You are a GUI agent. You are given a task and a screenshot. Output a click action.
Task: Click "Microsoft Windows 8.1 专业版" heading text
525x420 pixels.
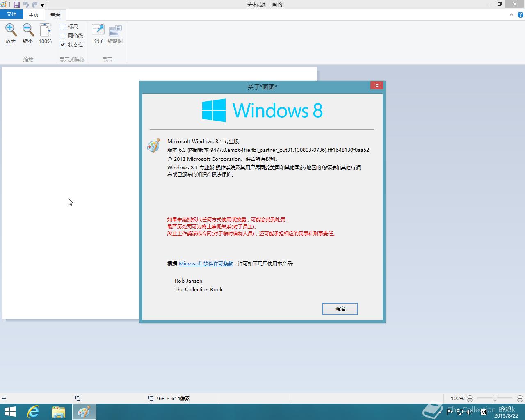coord(203,141)
